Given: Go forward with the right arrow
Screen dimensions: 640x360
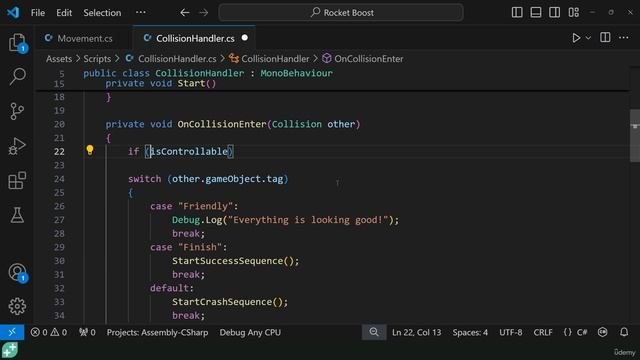Looking at the screenshot, I should 203,13.
